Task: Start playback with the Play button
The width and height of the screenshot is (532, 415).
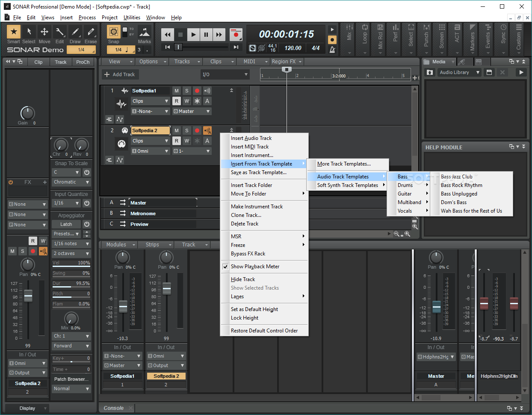Action: [193, 35]
